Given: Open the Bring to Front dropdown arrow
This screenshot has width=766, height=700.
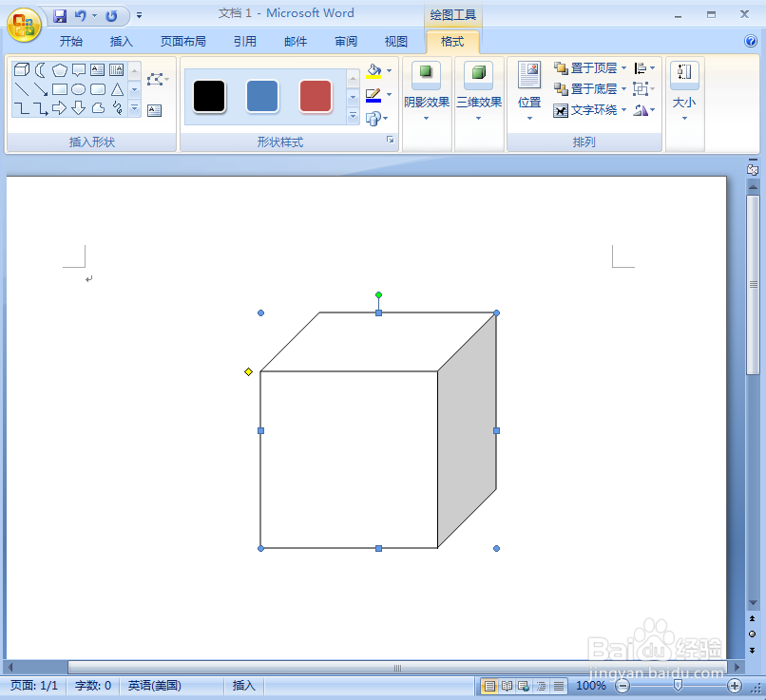Looking at the screenshot, I should 623,68.
